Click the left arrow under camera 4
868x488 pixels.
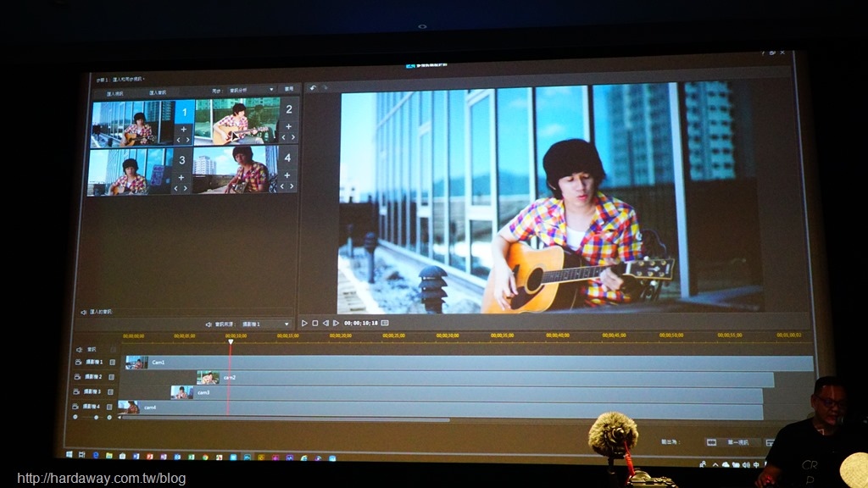[x=282, y=186]
